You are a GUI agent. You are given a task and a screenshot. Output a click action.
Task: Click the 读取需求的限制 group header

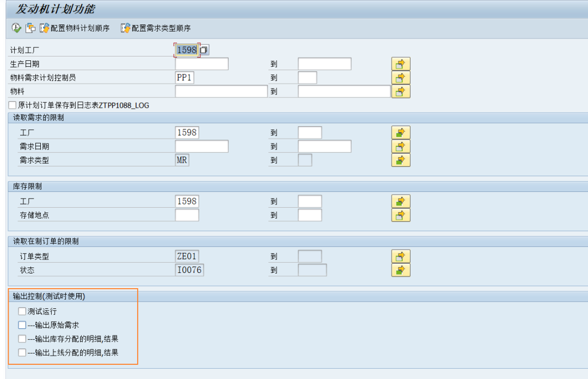tap(39, 117)
